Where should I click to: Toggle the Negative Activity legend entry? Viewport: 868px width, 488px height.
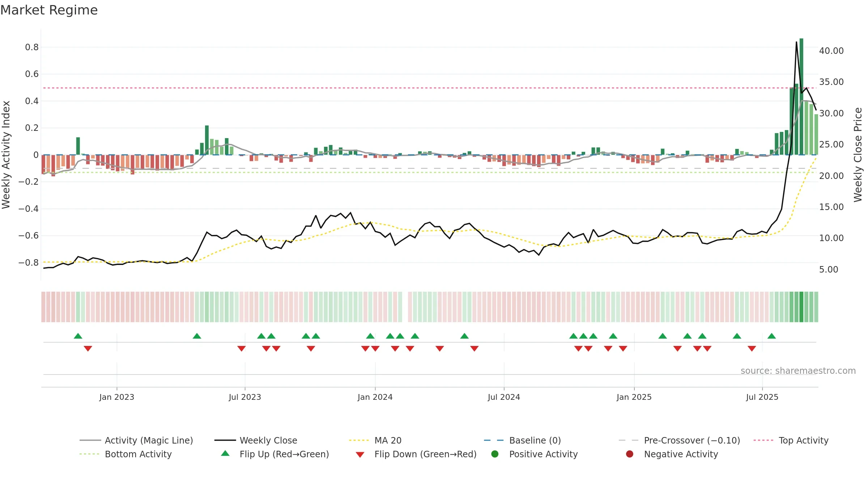pos(672,454)
